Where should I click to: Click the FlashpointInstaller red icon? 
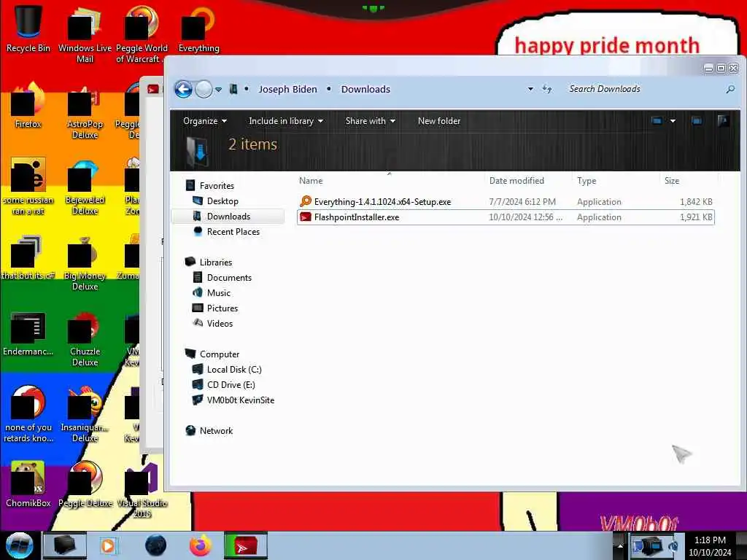click(x=306, y=217)
